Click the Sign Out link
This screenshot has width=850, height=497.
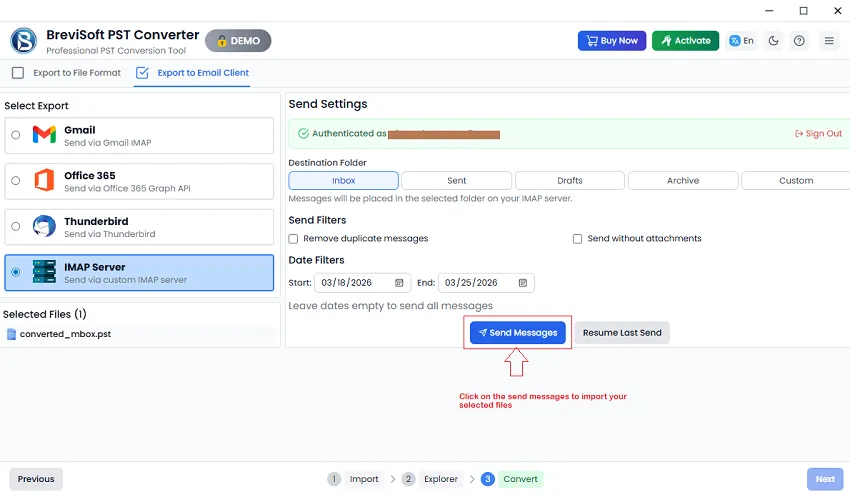point(819,133)
